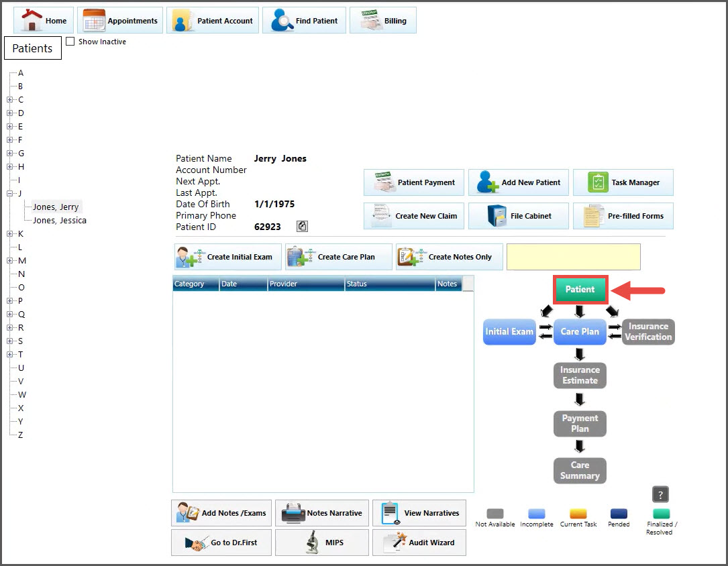The width and height of the screenshot is (728, 566).
Task: Click the Care Plan workflow step
Action: (x=580, y=332)
